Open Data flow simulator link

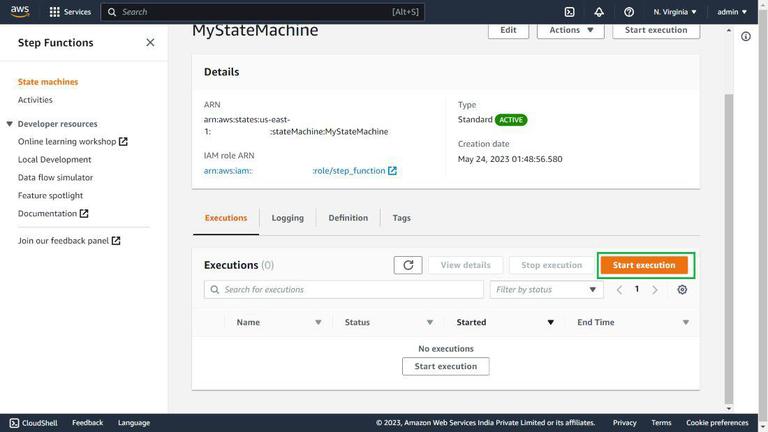coord(55,177)
